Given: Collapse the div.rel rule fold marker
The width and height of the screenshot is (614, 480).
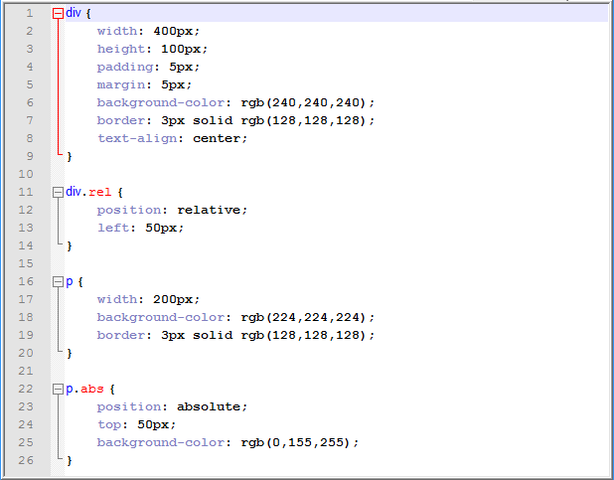Looking at the screenshot, I should pos(58,192).
